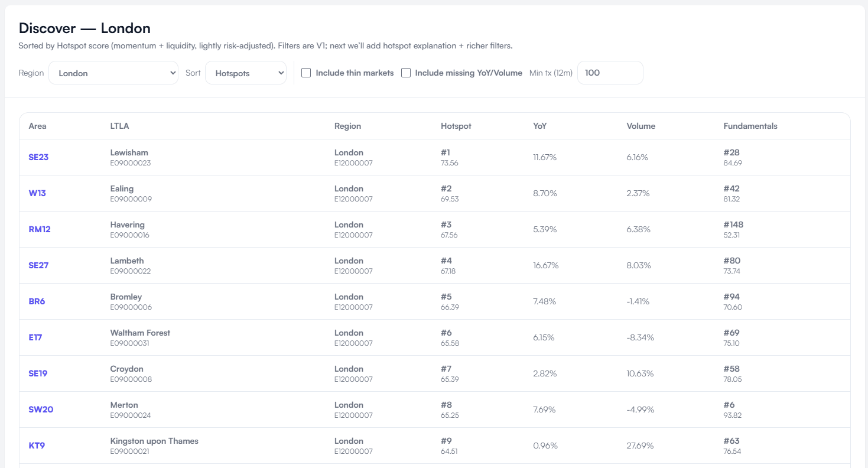
Task: Click the Volume column header
Action: coord(641,126)
